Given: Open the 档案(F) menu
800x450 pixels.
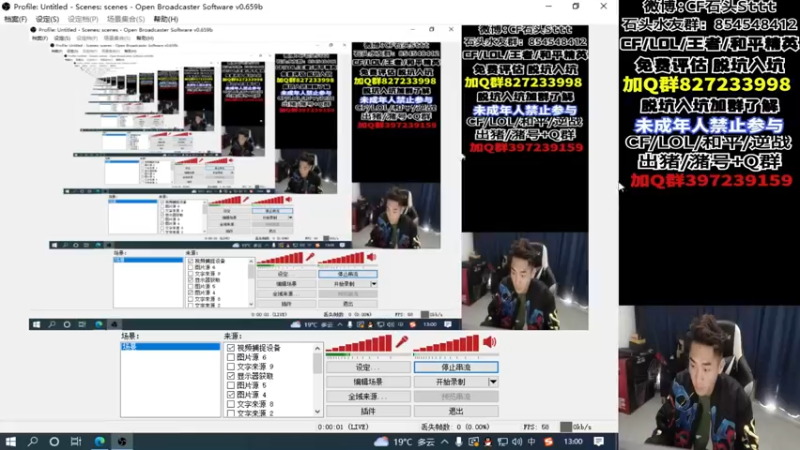Looking at the screenshot, I should coord(15,19).
